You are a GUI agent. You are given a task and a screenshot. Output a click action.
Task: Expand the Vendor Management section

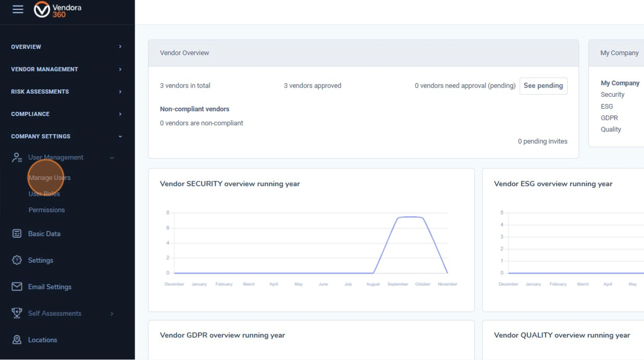[120, 69]
